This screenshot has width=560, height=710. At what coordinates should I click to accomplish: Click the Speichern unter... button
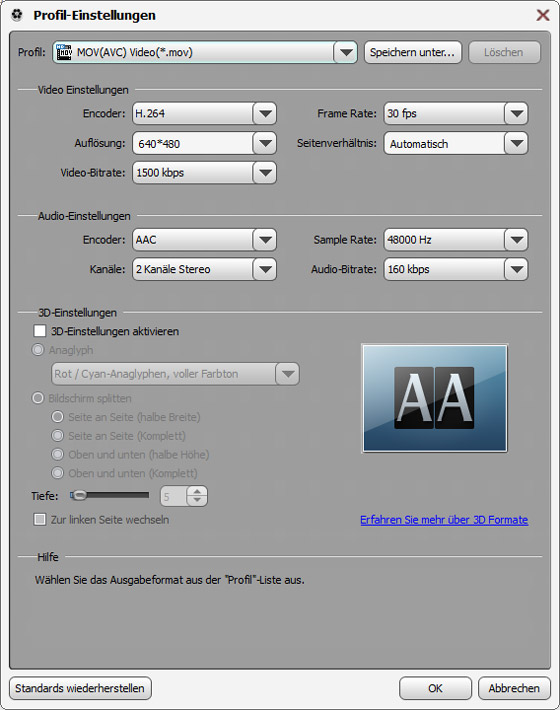[413, 53]
